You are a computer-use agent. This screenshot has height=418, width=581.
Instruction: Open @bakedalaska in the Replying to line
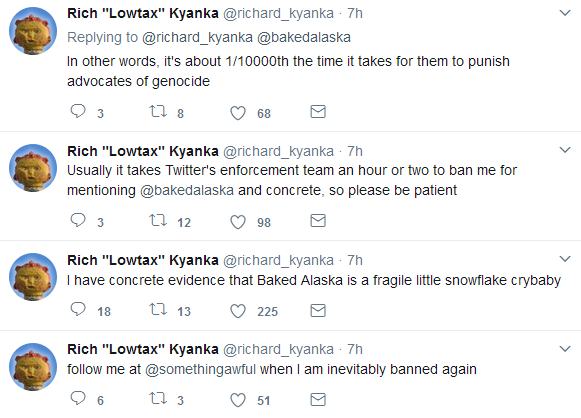click(304, 37)
